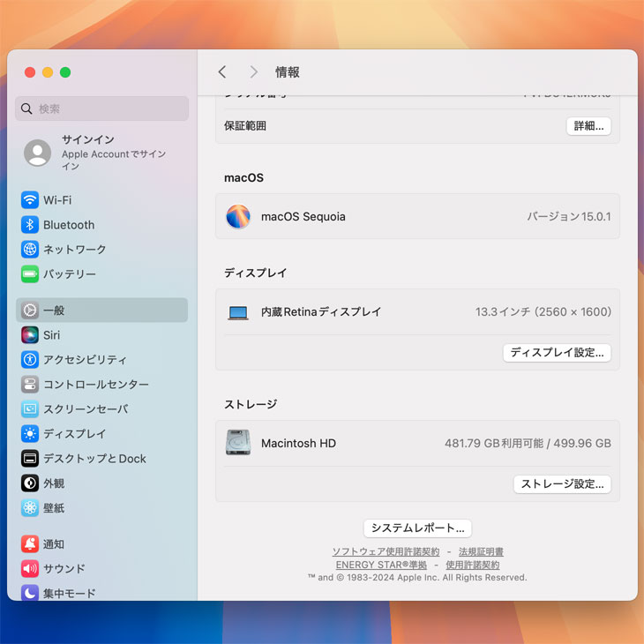Open ソフトウェア使用許諾契約 link

tap(386, 552)
